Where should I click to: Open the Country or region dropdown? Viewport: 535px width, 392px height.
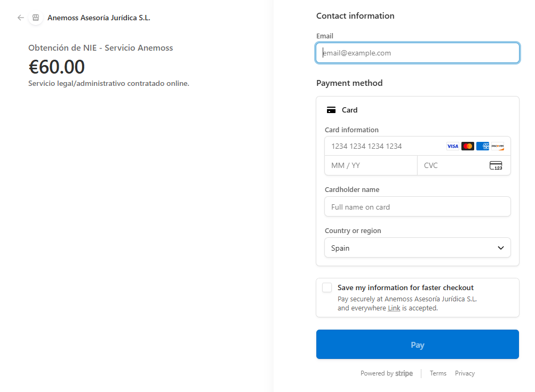pos(417,248)
